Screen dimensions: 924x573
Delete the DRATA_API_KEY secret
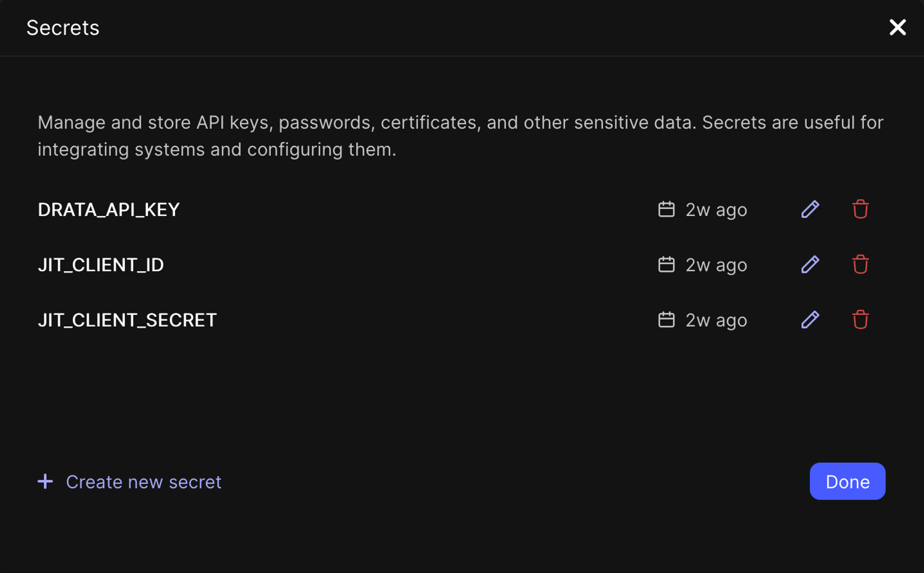click(860, 209)
